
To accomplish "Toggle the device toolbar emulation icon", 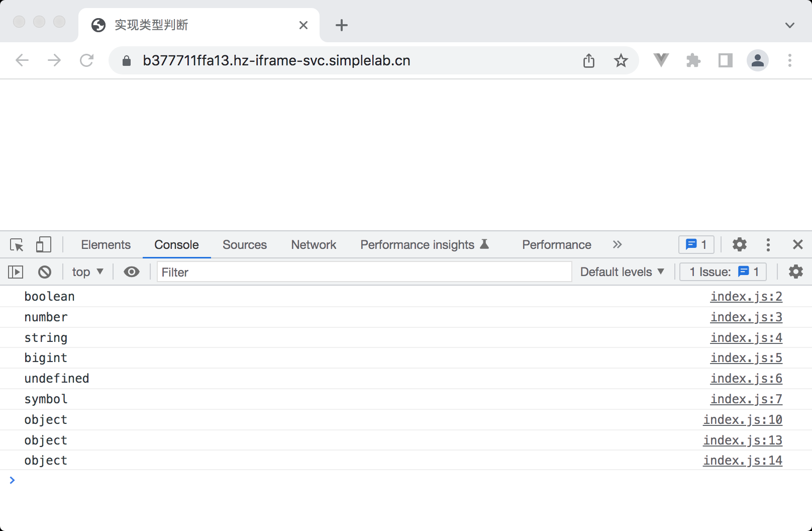I will click(43, 245).
